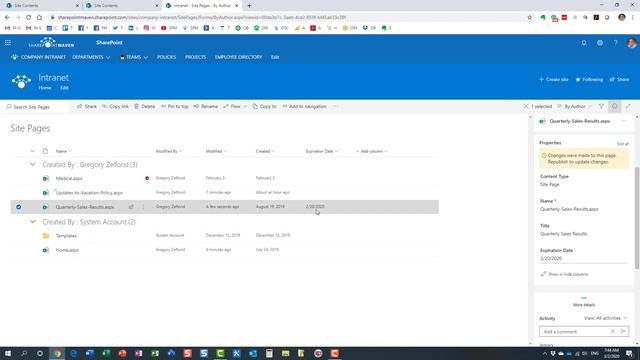Clear the selection with the X icon
Viewport: 640px width, 360px height.
click(x=526, y=107)
